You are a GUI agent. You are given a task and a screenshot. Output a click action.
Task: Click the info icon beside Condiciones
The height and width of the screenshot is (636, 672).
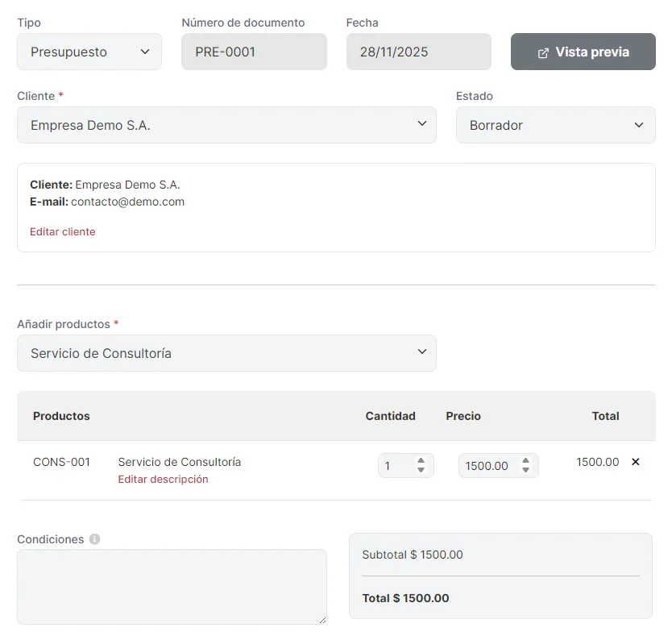pos(94,539)
